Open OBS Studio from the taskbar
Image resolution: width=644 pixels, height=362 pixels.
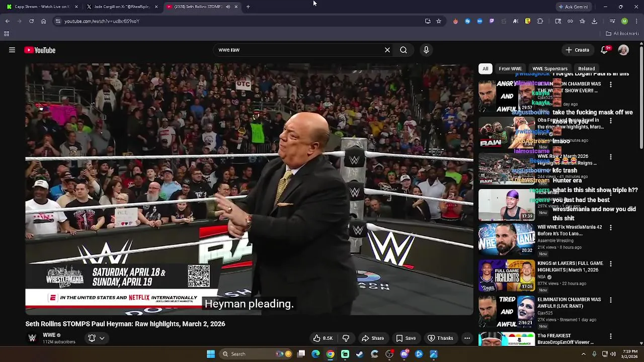(389, 354)
